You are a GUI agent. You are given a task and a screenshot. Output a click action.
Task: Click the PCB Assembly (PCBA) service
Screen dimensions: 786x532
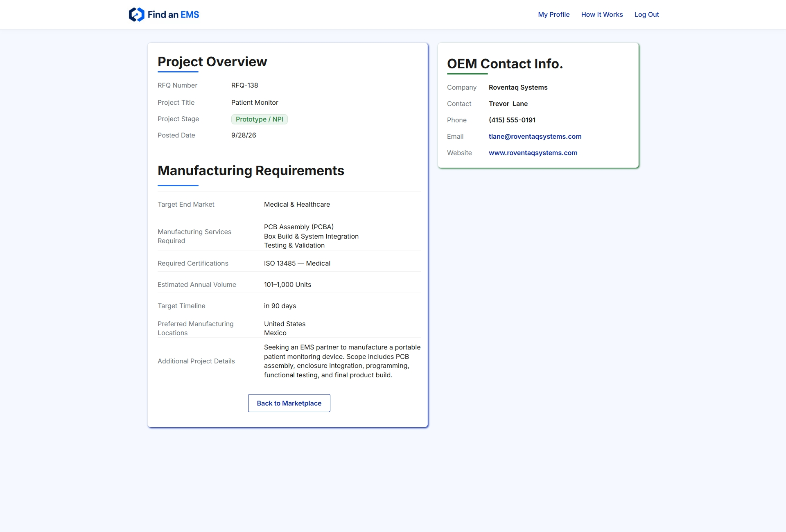point(299,227)
